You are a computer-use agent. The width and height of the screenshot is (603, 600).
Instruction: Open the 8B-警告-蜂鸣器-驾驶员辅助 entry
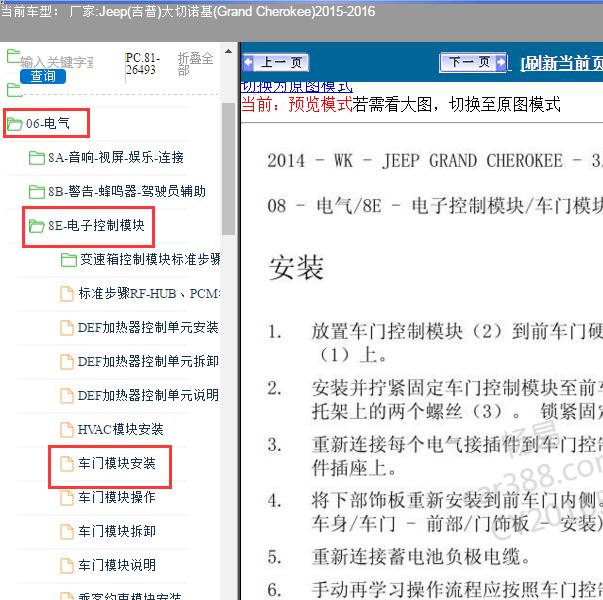127,191
